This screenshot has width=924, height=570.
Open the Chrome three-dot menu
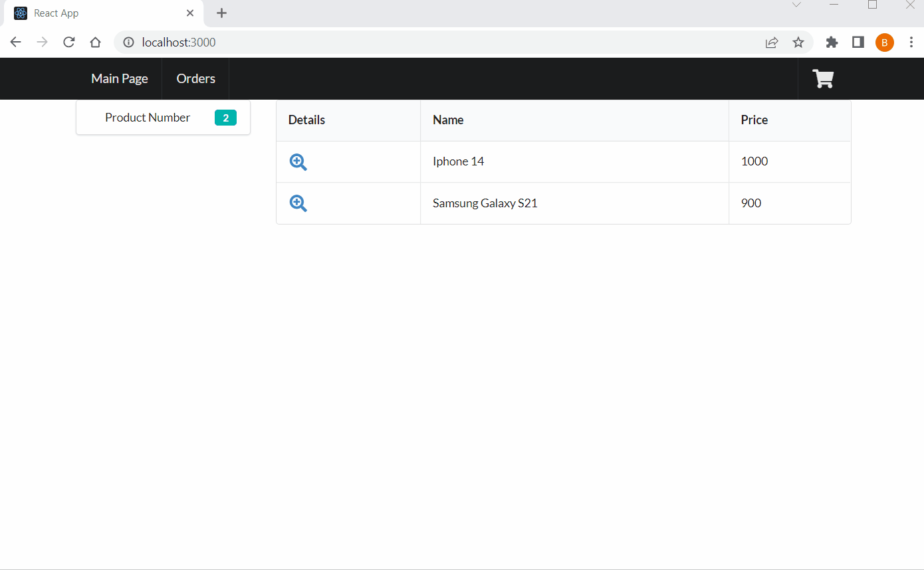click(911, 42)
